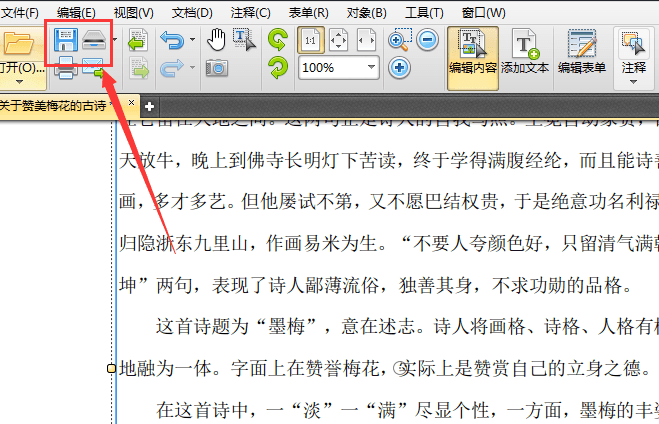Click text line starting with 地融为一体
This screenshot has width=659, height=424.
click(x=385, y=369)
